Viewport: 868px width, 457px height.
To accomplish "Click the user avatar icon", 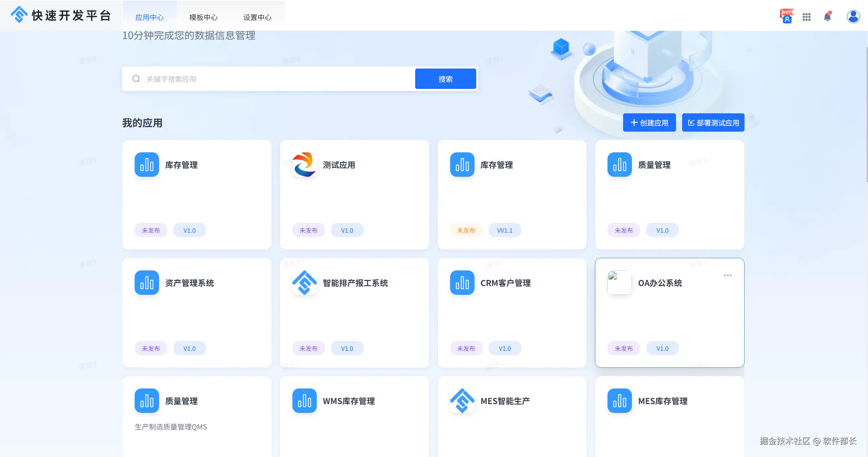I will (x=853, y=17).
